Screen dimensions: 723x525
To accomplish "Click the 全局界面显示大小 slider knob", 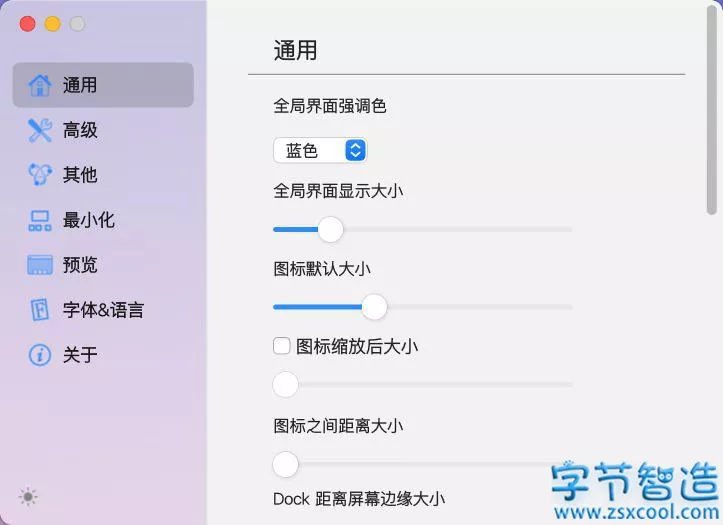I will click(x=330, y=229).
